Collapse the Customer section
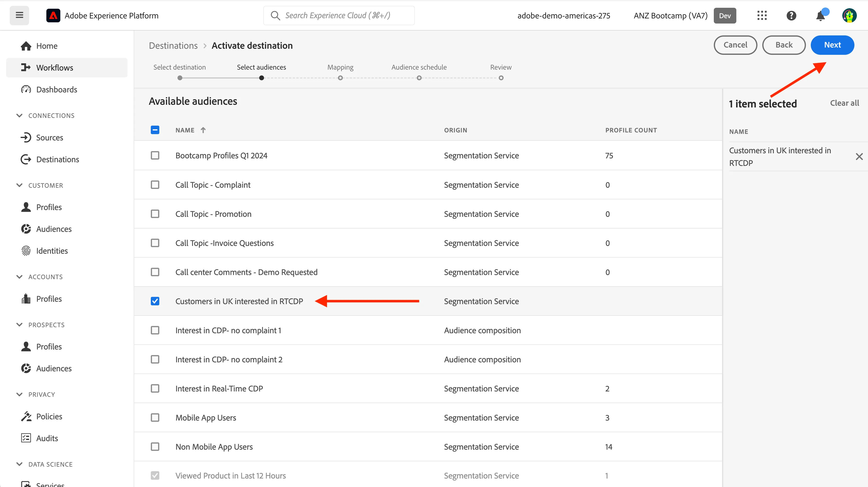 click(x=20, y=185)
